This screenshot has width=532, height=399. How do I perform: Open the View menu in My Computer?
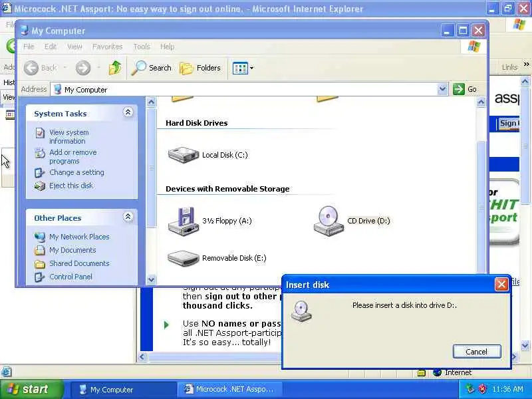click(x=74, y=47)
